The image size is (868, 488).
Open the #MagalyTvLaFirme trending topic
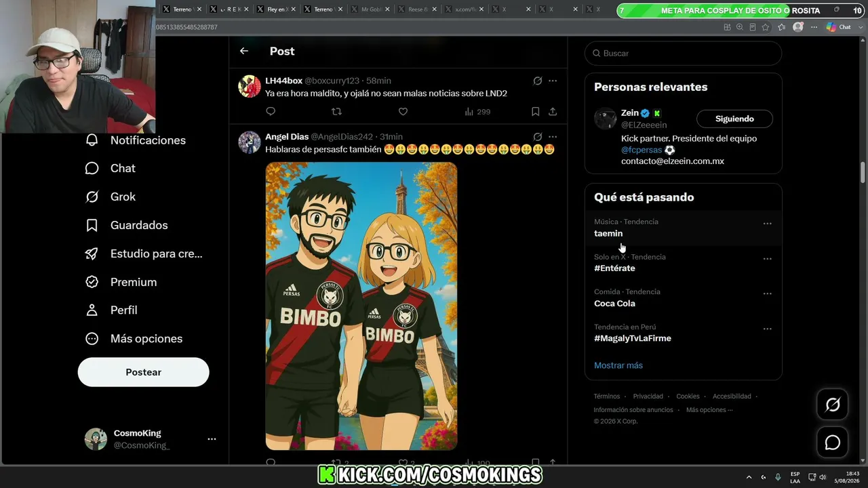[684, 333]
